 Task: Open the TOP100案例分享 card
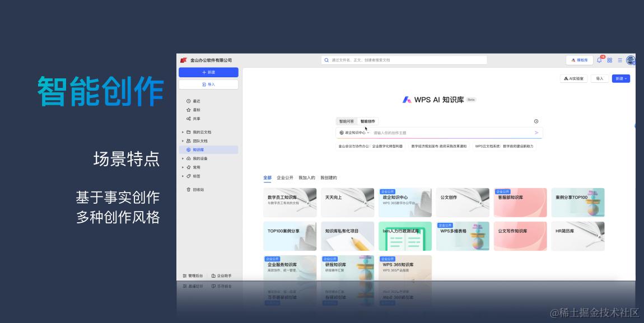pyautogui.click(x=290, y=236)
